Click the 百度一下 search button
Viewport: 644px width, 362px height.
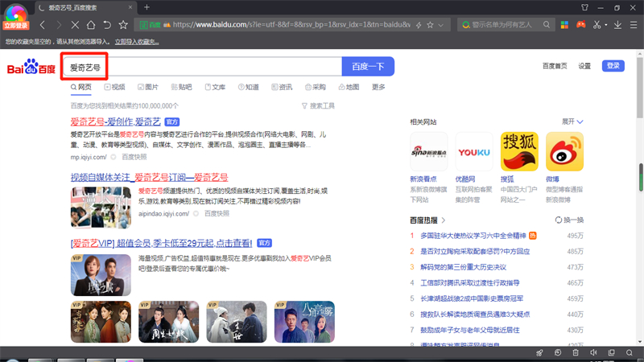click(x=368, y=67)
